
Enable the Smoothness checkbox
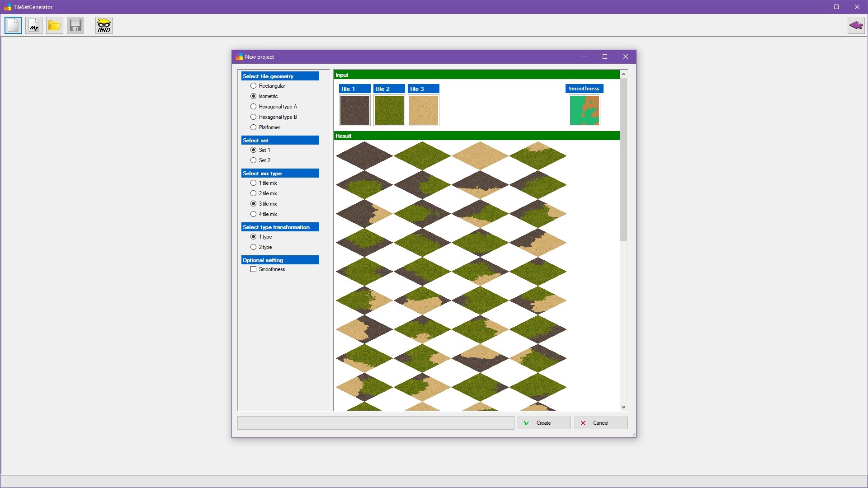tap(254, 269)
